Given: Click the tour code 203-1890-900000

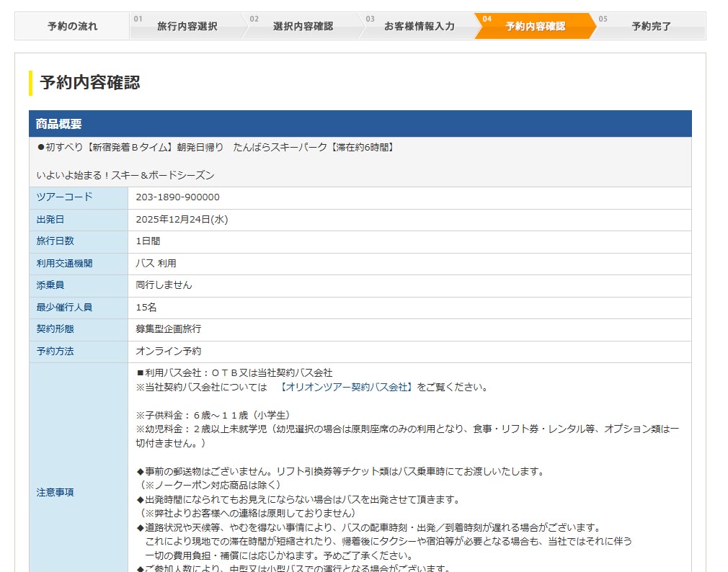Looking at the screenshot, I should point(177,197).
